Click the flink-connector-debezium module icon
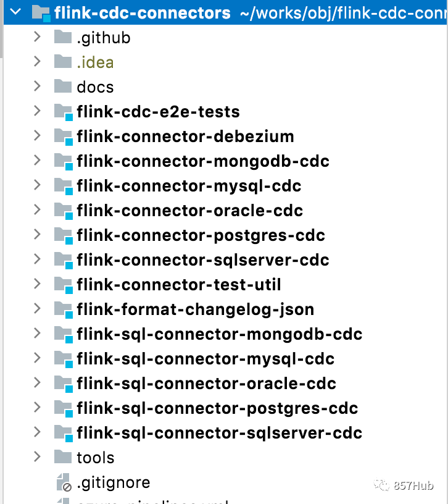448x504 pixels. click(x=64, y=137)
